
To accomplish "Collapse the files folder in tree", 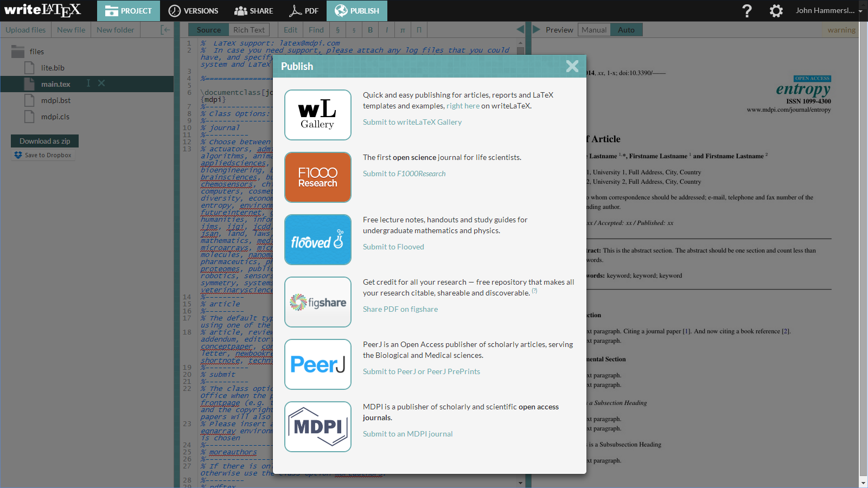I will pyautogui.click(x=18, y=52).
